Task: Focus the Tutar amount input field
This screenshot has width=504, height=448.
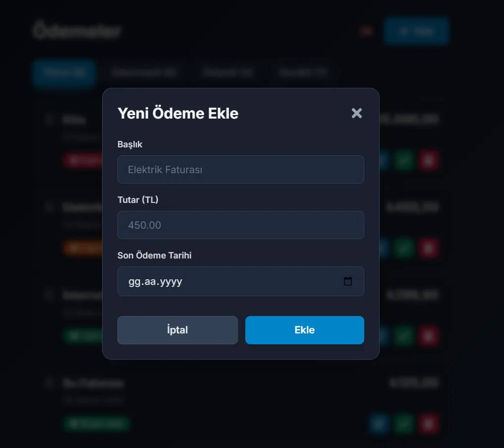Action: [241, 225]
